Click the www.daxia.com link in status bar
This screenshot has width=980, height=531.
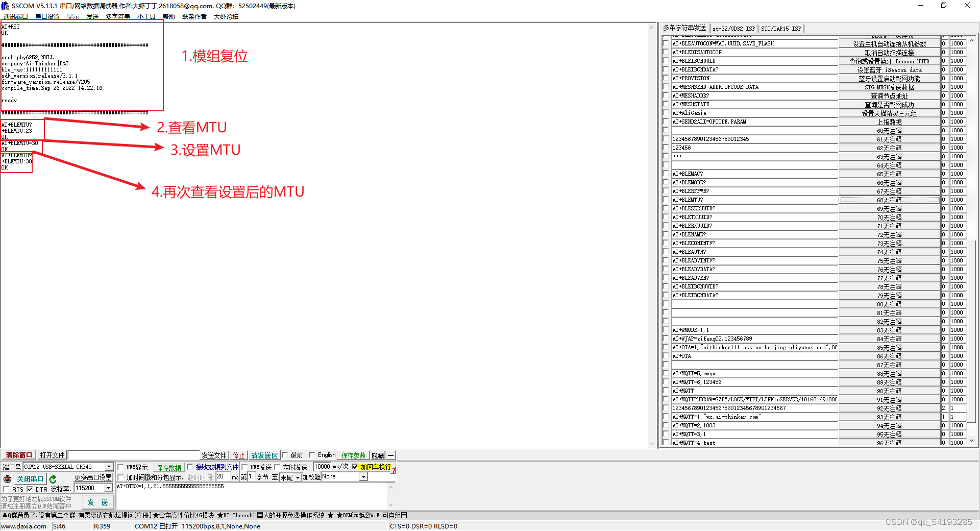(24, 526)
